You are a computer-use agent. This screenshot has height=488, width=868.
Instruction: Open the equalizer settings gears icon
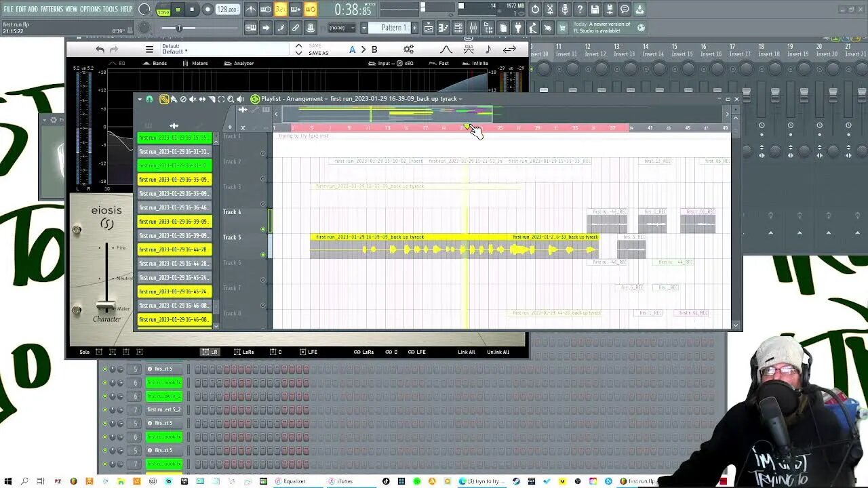click(408, 49)
